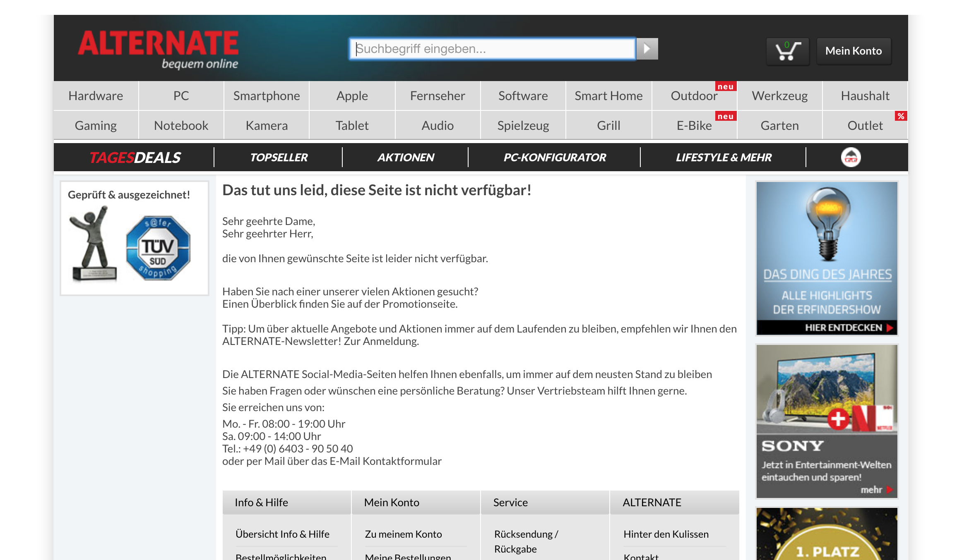The width and height of the screenshot is (957, 560).
Task: Open the shopping cart icon
Action: coord(787,51)
